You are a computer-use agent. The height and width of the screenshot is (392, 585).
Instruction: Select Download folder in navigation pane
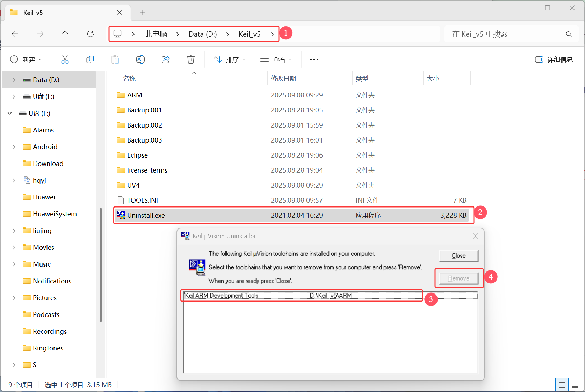tap(48, 164)
